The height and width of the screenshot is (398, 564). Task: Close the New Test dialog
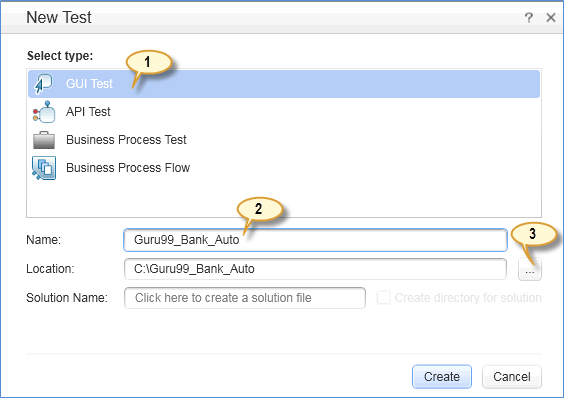pyautogui.click(x=551, y=17)
